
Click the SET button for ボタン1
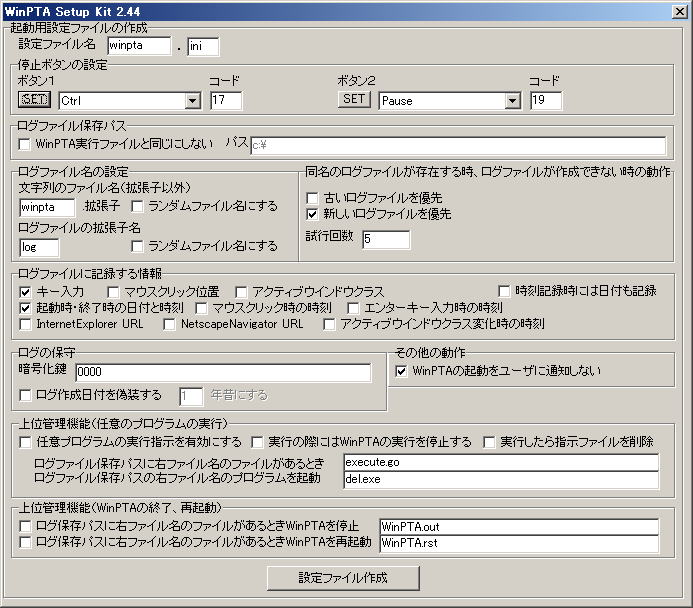[x=35, y=100]
